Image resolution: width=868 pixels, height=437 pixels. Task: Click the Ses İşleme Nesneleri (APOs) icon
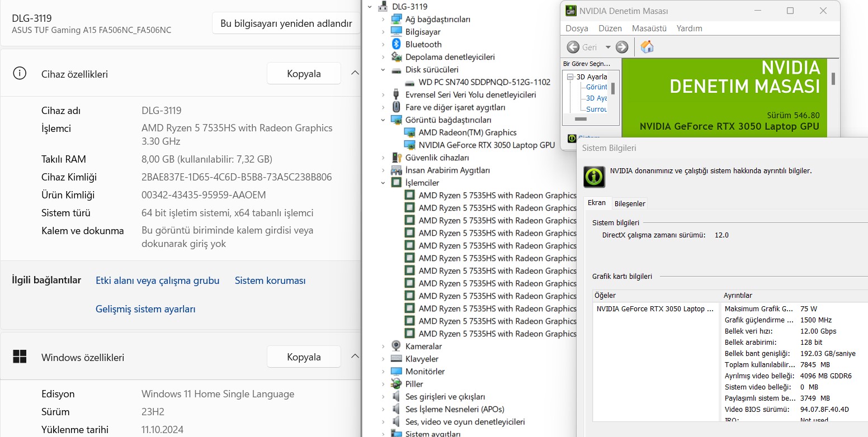click(x=397, y=409)
